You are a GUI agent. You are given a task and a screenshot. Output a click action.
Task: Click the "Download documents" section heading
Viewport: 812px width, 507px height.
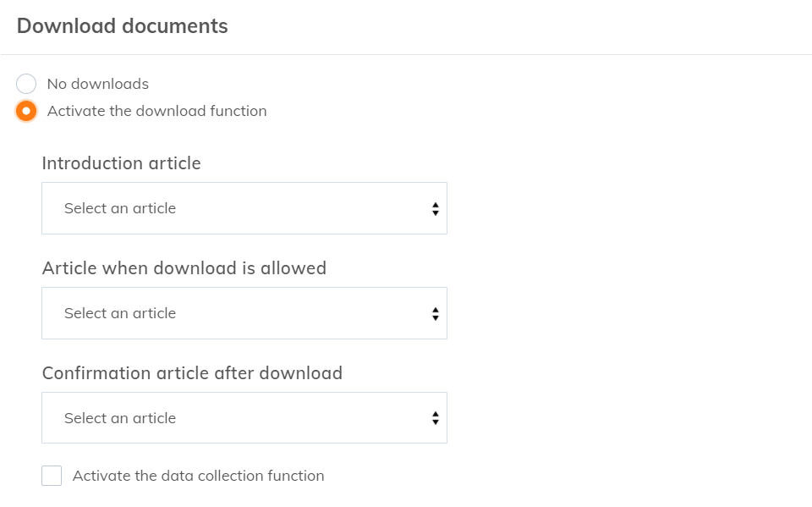[123, 26]
